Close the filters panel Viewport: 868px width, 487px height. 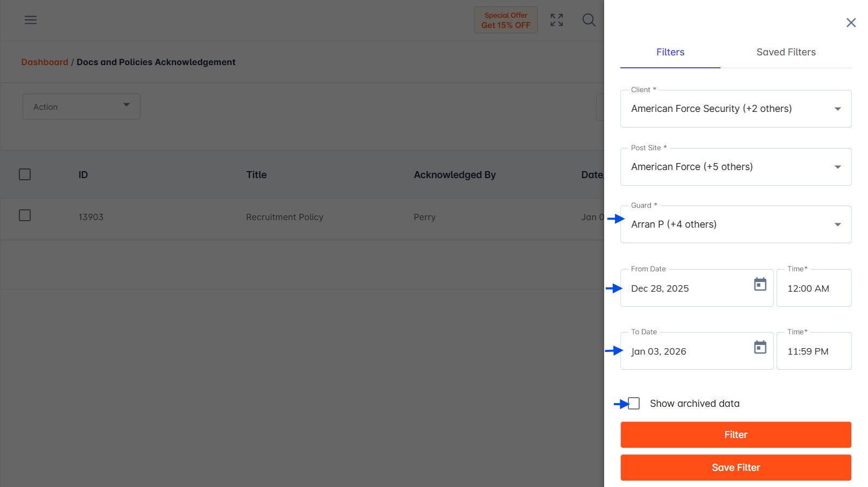tap(851, 23)
